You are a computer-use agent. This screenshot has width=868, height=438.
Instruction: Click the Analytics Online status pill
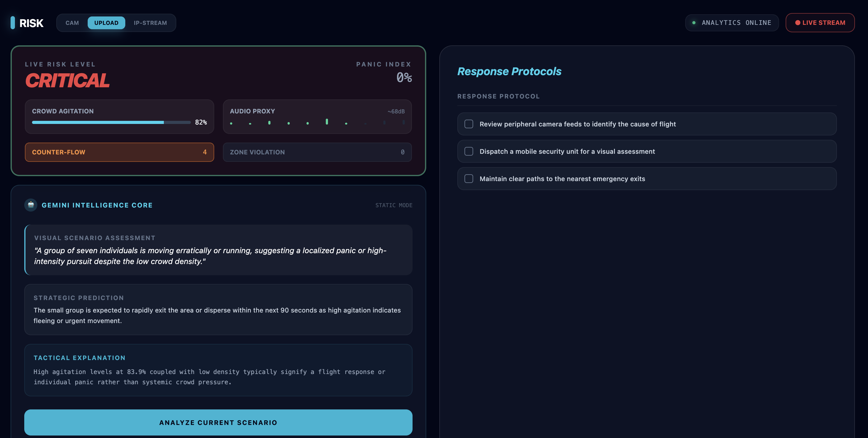(x=732, y=23)
